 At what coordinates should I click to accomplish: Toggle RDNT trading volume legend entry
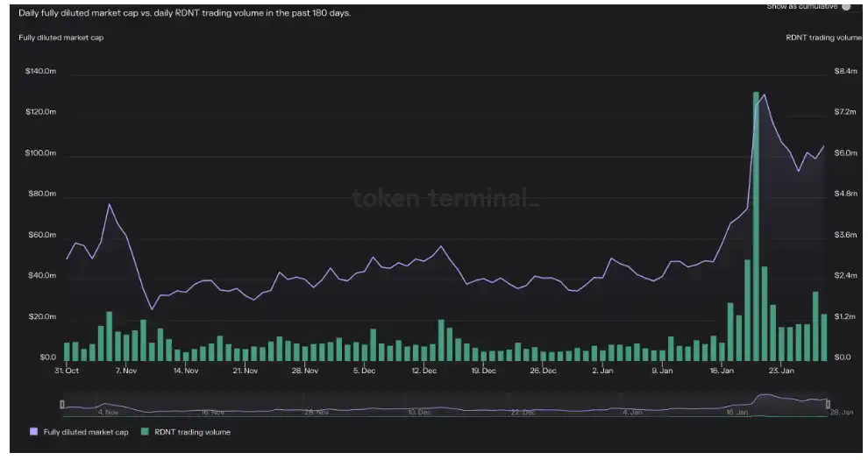pos(186,432)
